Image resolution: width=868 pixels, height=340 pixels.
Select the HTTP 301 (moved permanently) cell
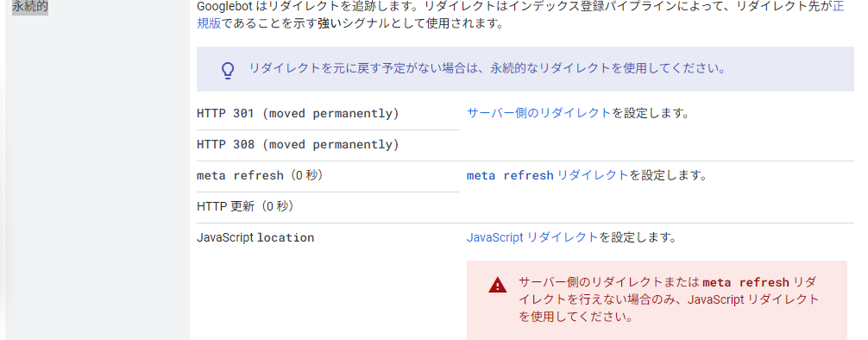(x=328, y=114)
